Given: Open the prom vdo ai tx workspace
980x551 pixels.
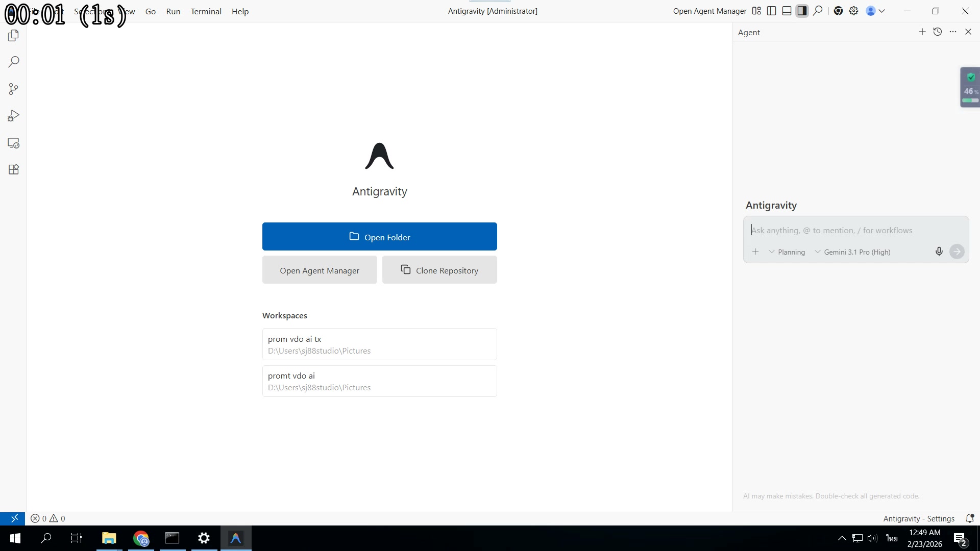Looking at the screenshot, I should click(x=379, y=344).
